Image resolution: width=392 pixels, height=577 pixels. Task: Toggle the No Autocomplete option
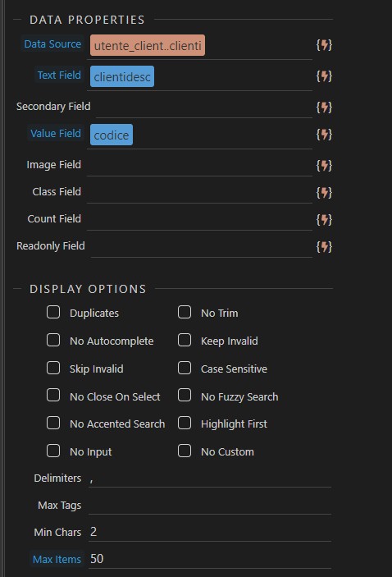click(53, 340)
